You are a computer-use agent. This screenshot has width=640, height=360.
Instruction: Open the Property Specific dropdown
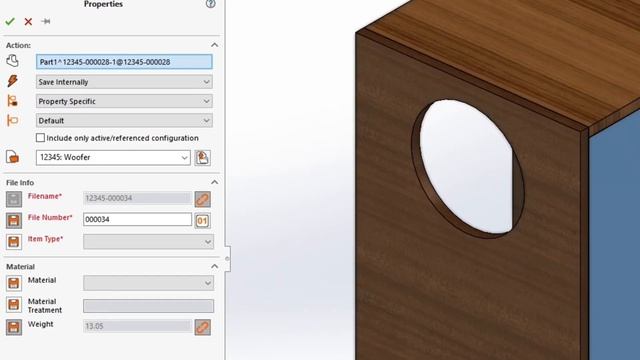(x=124, y=101)
